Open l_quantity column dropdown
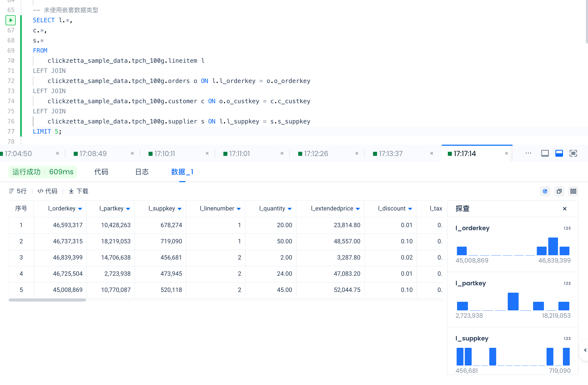Screen dimensions: 588x385 click(290, 209)
